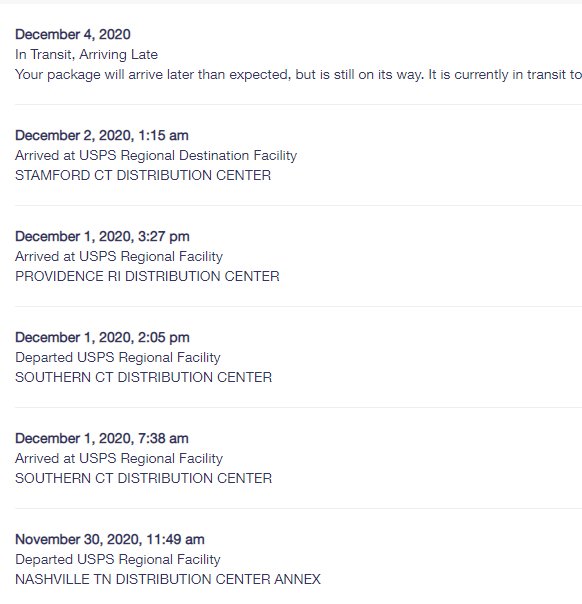Click the 'Your package will arrive later' message
The width and height of the screenshot is (582, 604).
pyautogui.click(x=299, y=75)
